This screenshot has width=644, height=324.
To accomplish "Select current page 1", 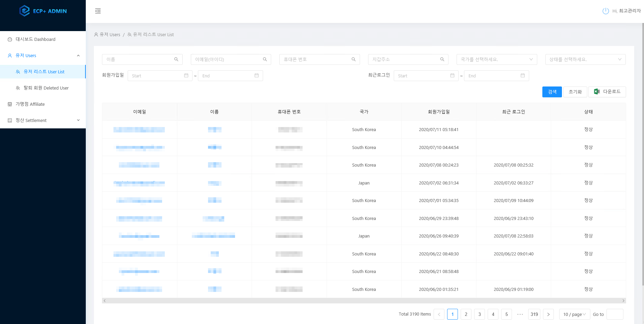I will (453, 314).
